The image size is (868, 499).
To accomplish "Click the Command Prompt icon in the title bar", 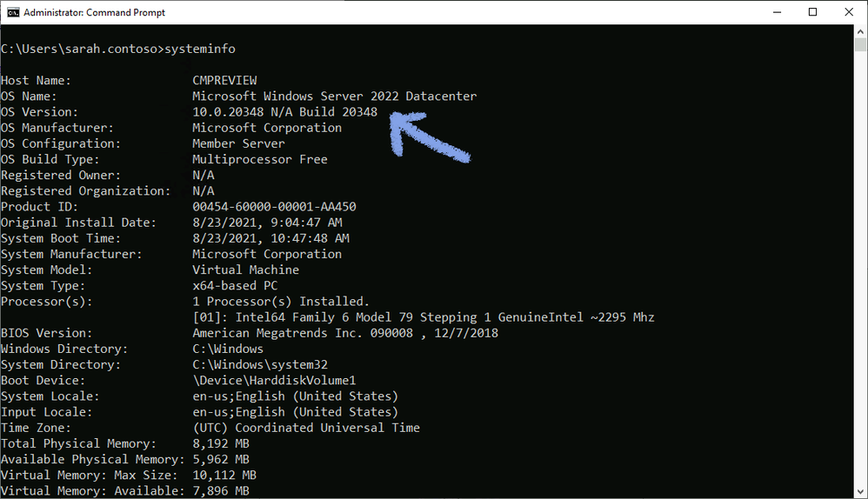I will pos(13,12).
